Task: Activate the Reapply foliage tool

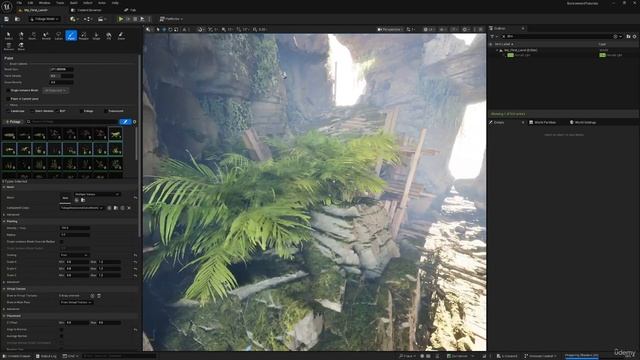Action: point(84,36)
